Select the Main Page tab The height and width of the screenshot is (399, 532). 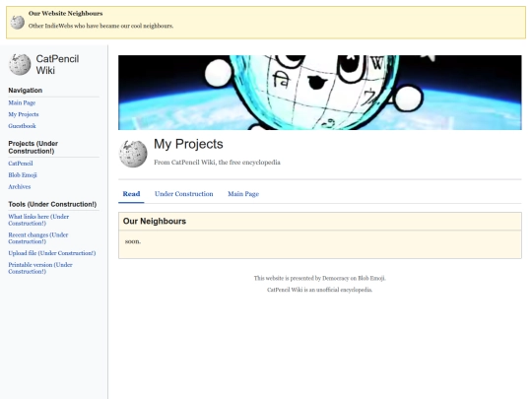243,194
